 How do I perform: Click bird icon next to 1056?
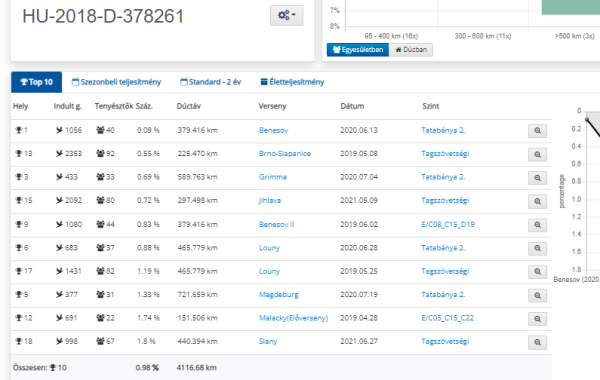coord(59,130)
